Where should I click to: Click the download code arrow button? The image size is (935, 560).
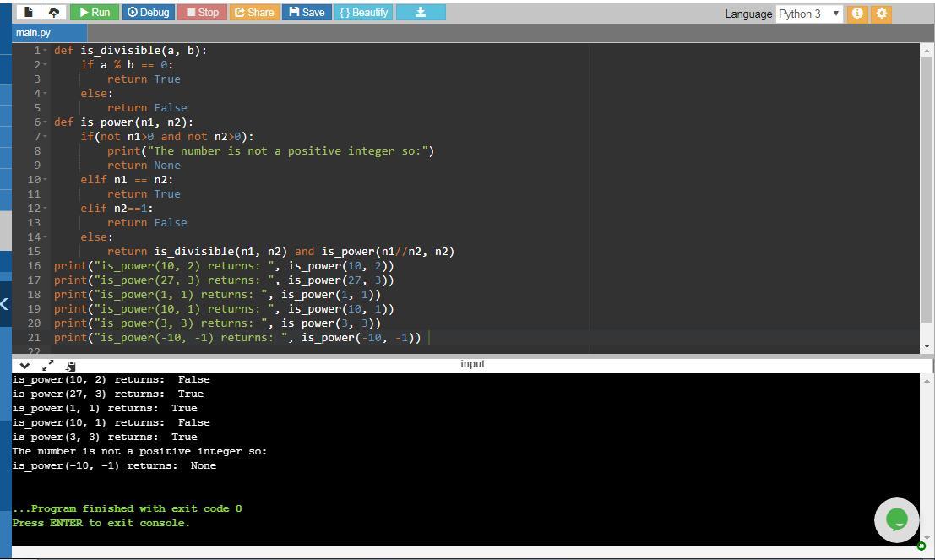[420, 13]
